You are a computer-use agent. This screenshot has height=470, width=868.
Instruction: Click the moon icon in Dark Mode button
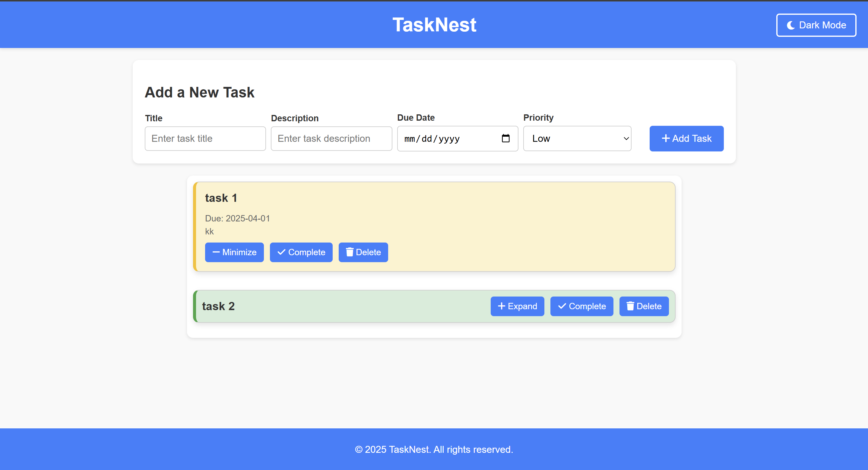[x=790, y=25]
